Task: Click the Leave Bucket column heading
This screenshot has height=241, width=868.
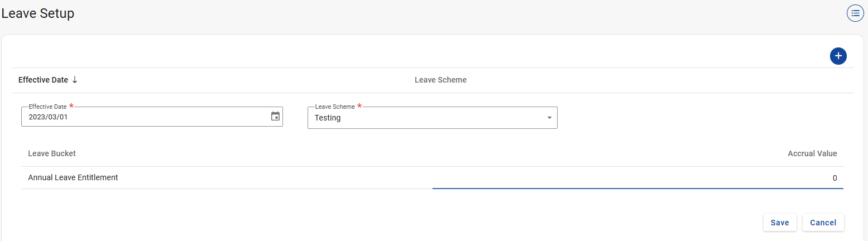Action: click(x=52, y=153)
